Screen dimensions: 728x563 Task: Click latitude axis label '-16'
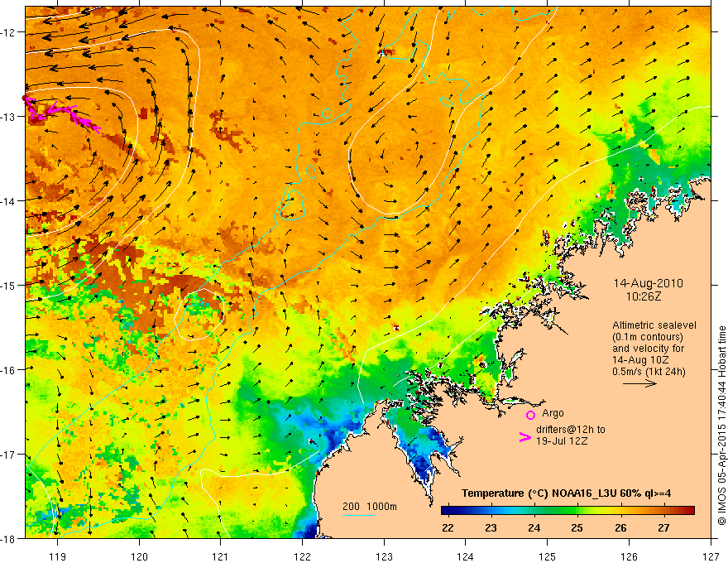point(9,370)
